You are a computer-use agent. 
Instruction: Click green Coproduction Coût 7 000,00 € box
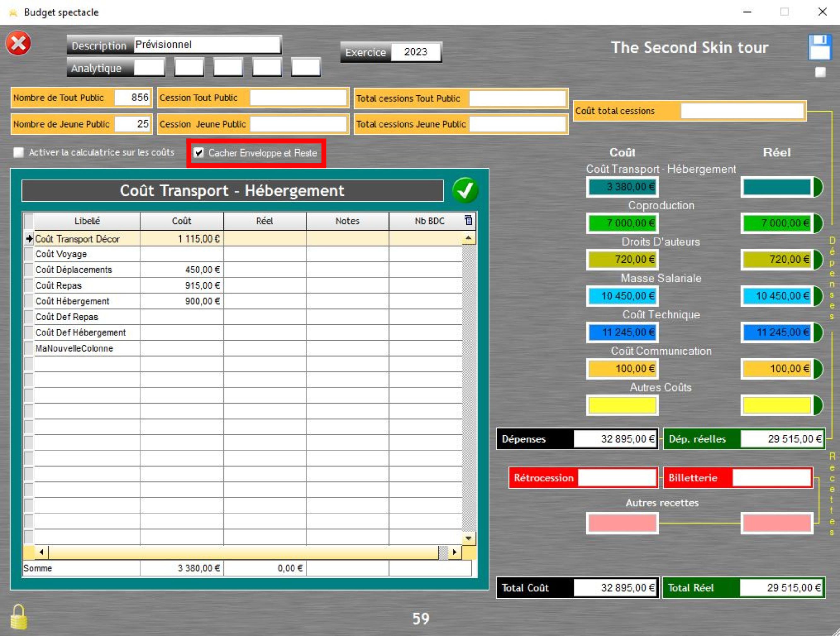622,223
